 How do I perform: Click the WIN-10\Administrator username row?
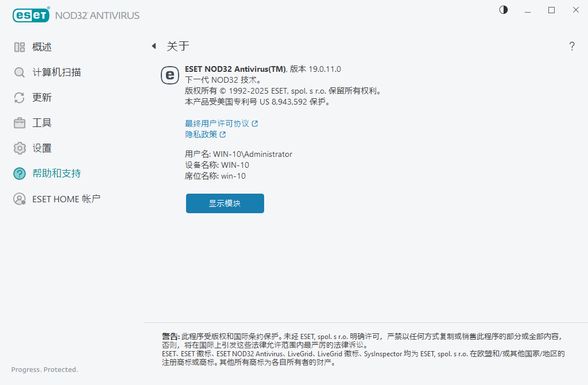238,154
